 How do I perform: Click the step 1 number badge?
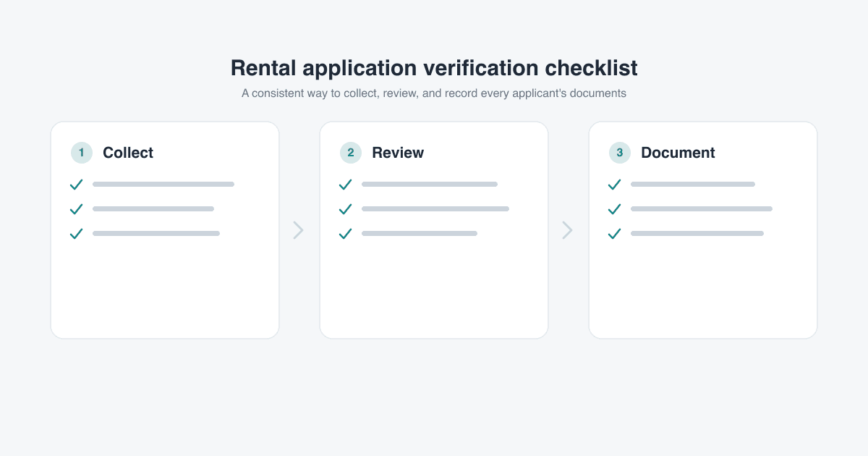(x=82, y=153)
